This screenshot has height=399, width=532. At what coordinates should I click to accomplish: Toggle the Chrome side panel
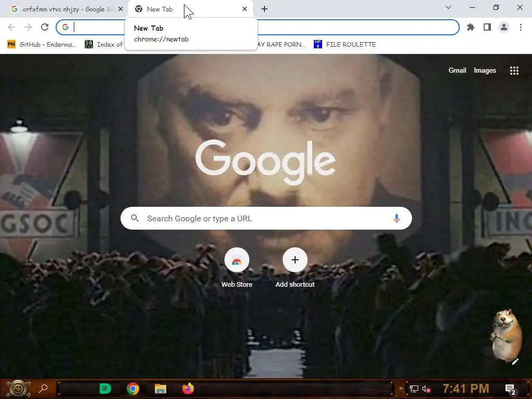[x=487, y=27]
